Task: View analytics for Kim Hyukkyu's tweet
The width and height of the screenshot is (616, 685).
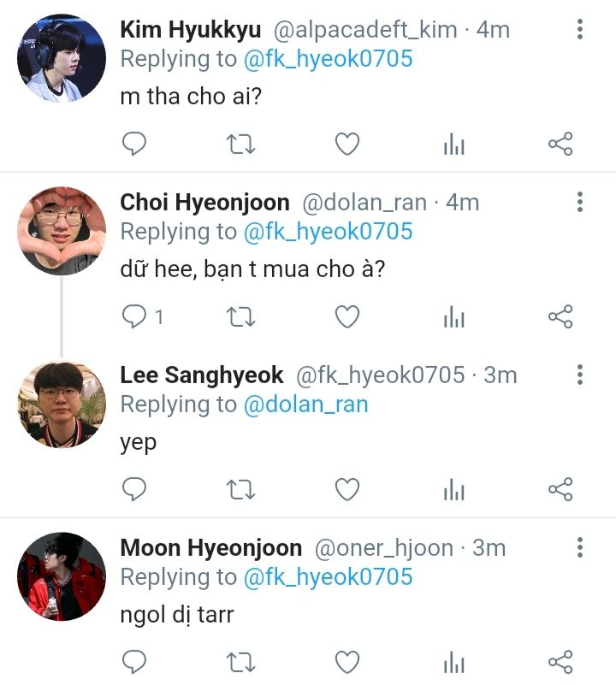Action: [x=453, y=145]
